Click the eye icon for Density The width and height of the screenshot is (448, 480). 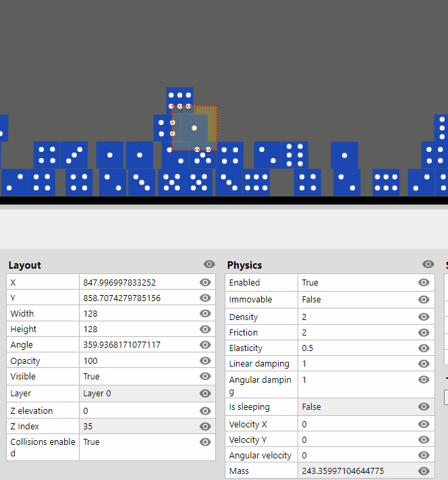tap(424, 317)
